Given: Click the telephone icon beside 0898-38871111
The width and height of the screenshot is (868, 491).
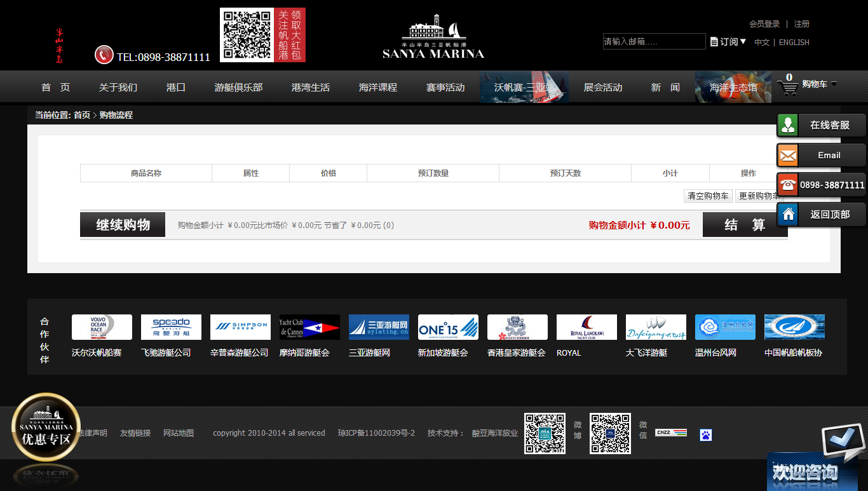Looking at the screenshot, I should (788, 184).
